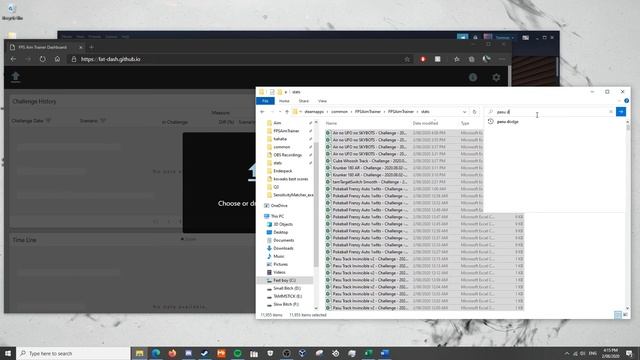Image resolution: width=640 pixels, height=360 pixels.
Task: Expand the breadcrumb chevron after common
Action: point(351,112)
